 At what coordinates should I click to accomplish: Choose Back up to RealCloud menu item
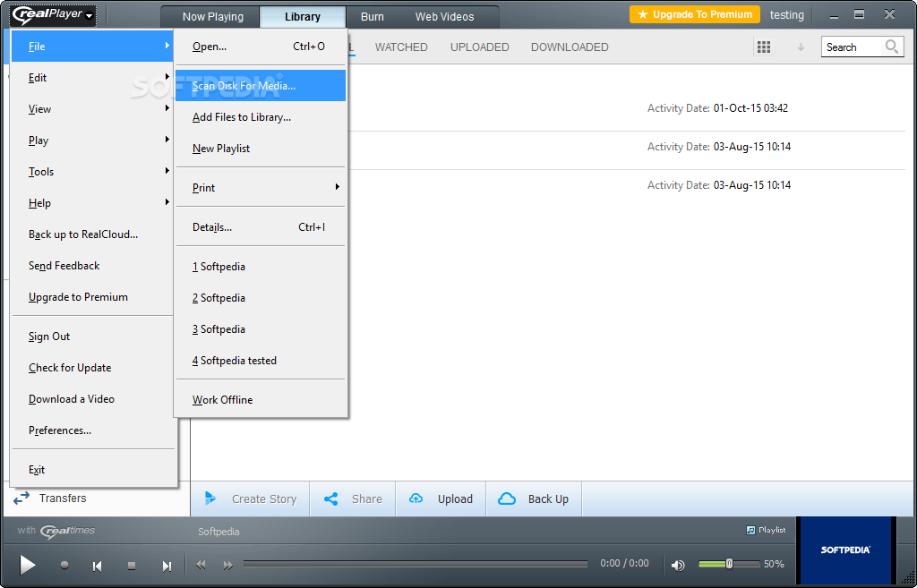pos(92,234)
